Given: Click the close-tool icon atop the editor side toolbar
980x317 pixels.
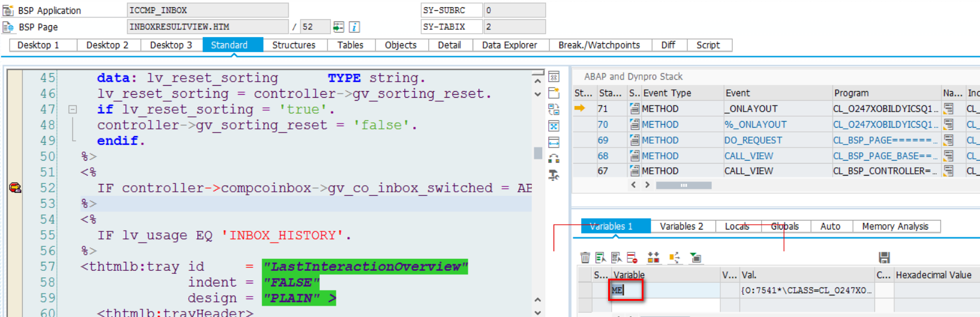Looking at the screenshot, I should point(554,77).
